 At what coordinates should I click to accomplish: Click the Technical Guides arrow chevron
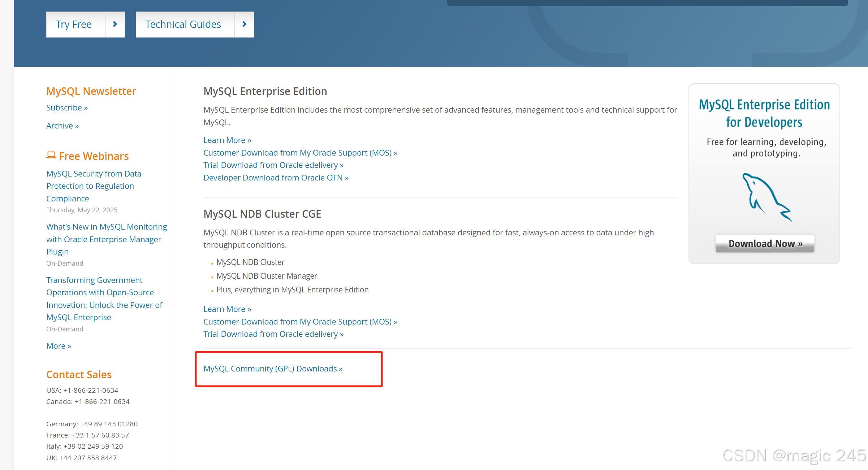point(244,24)
